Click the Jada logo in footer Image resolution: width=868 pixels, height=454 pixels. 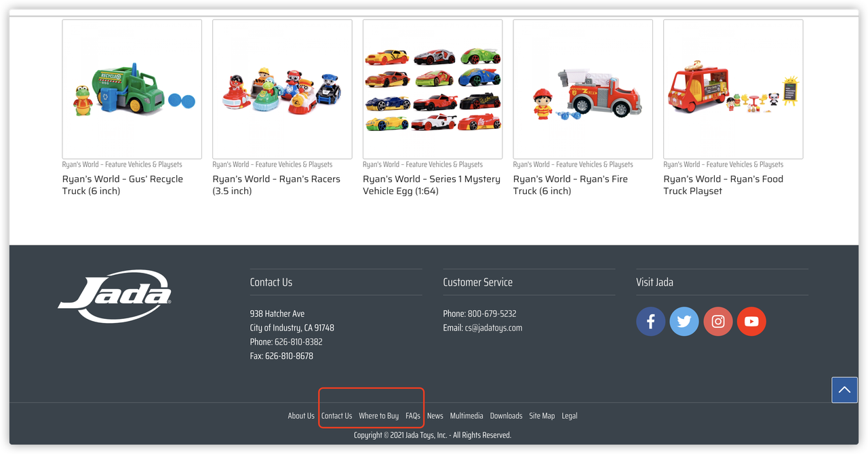tap(115, 296)
